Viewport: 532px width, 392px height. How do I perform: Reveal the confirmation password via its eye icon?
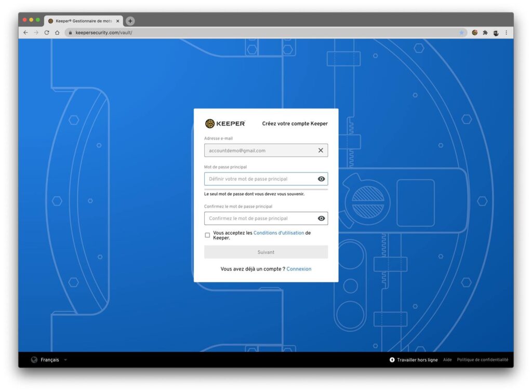pyautogui.click(x=321, y=219)
